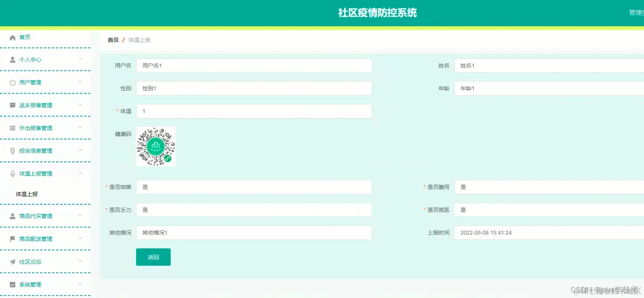
Task: Click the 管理员 account label in header
Action: pos(636,13)
